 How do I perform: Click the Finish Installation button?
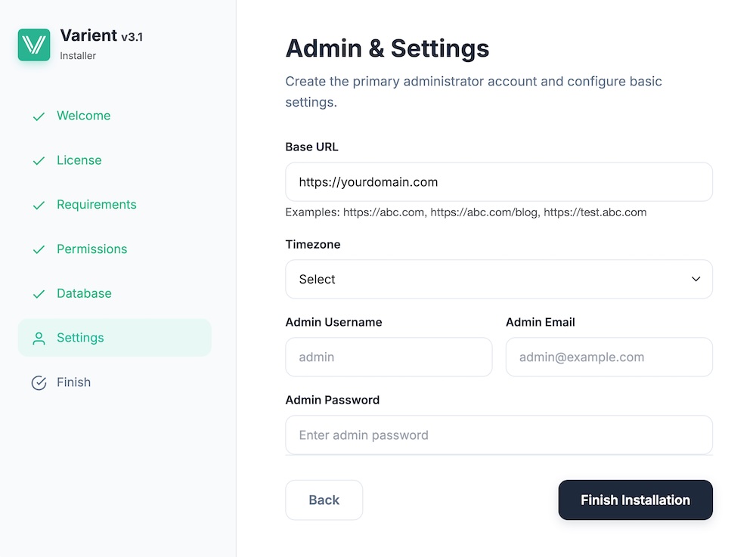point(636,500)
